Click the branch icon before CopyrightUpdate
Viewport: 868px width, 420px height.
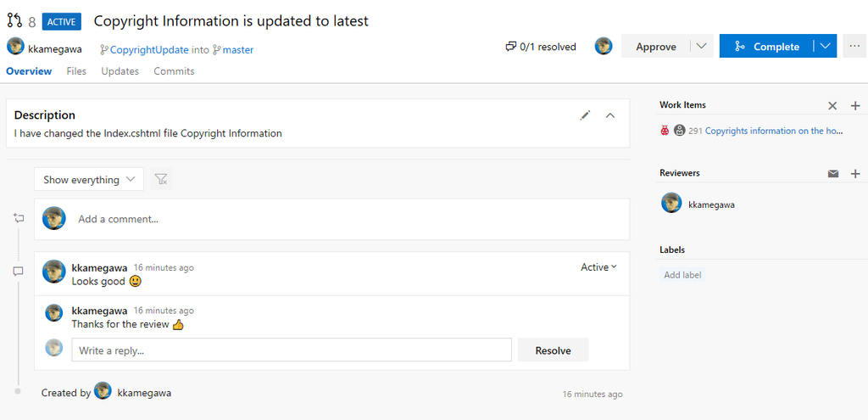click(x=104, y=50)
